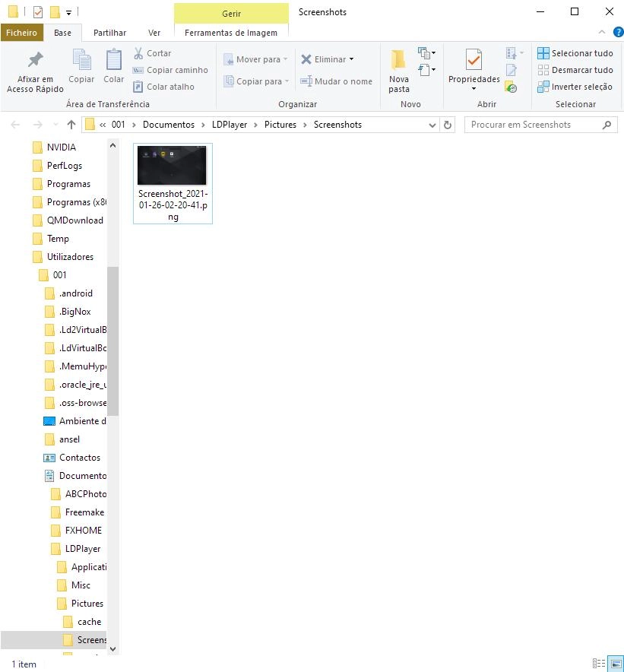The height and width of the screenshot is (672, 624).
Task: Create a new folder with Nova pasta
Action: click(399, 71)
